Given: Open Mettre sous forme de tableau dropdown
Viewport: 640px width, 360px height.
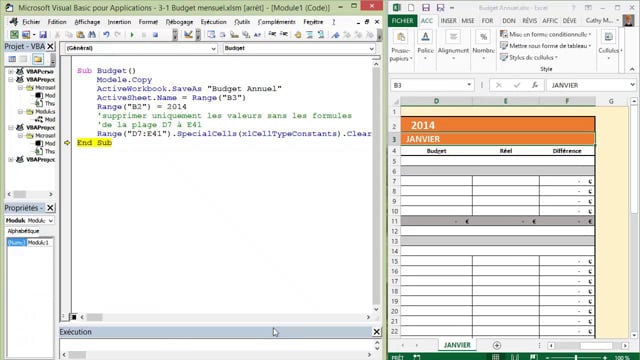Looking at the screenshot, I should point(546,46).
